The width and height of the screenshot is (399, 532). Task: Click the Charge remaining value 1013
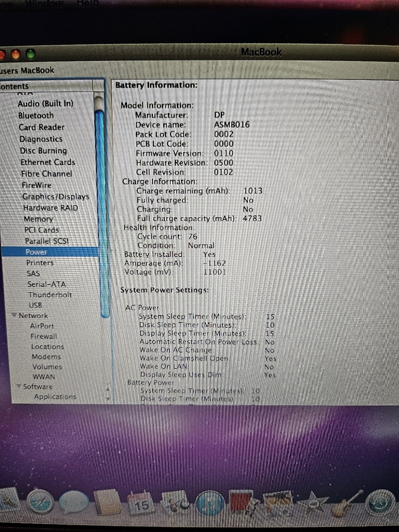pyautogui.click(x=253, y=191)
